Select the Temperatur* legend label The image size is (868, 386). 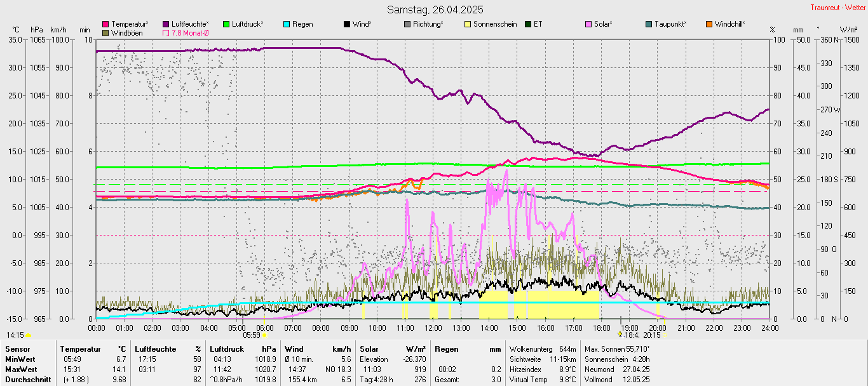click(130, 24)
